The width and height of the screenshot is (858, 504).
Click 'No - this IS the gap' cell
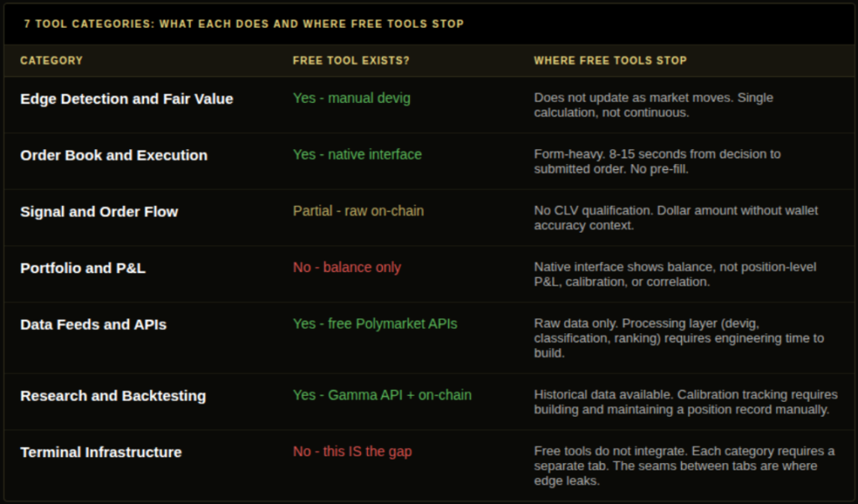click(x=353, y=451)
